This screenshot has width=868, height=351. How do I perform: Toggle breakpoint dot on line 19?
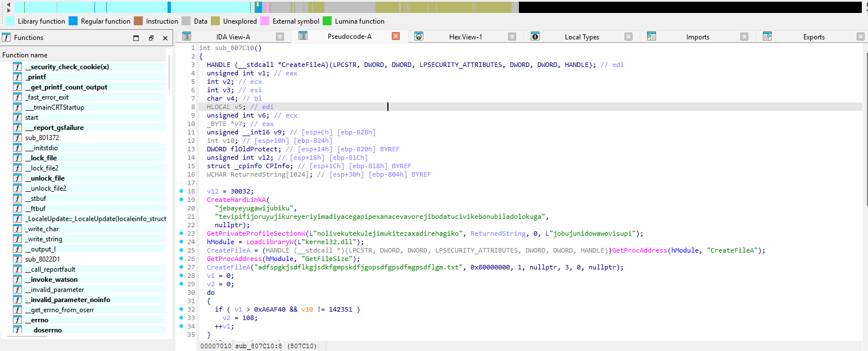click(181, 200)
